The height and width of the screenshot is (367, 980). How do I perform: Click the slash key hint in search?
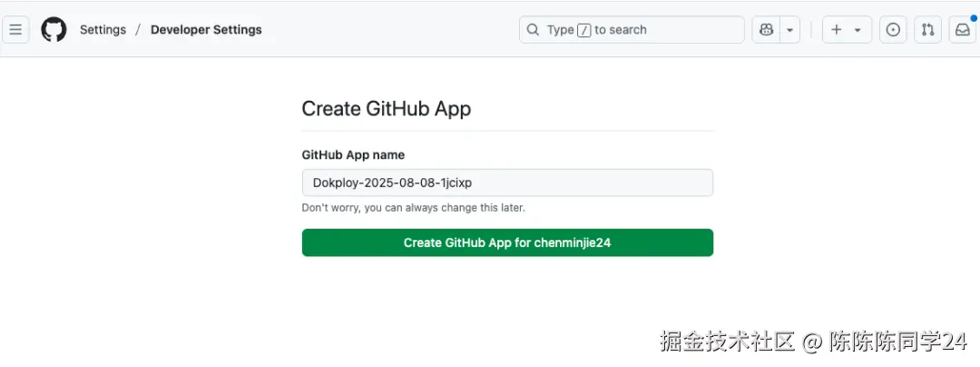(584, 30)
